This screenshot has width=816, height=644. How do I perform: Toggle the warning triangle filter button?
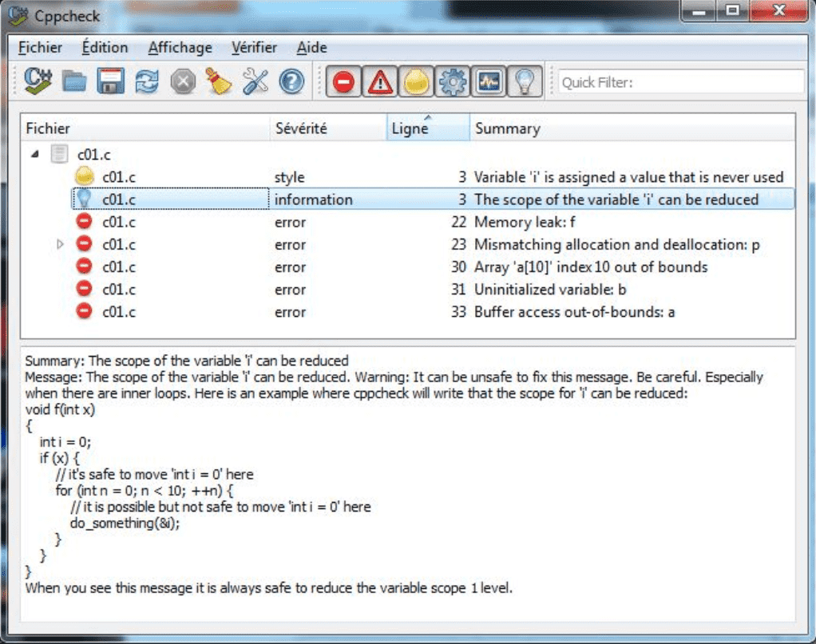coord(380,81)
